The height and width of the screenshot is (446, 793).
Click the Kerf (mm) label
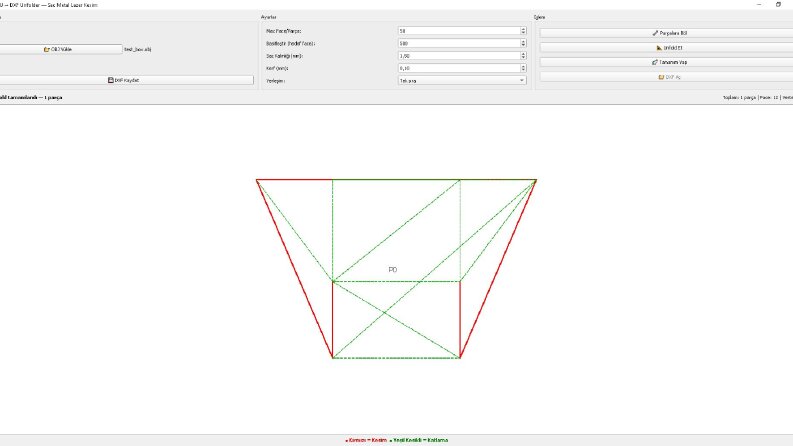click(277, 68)
